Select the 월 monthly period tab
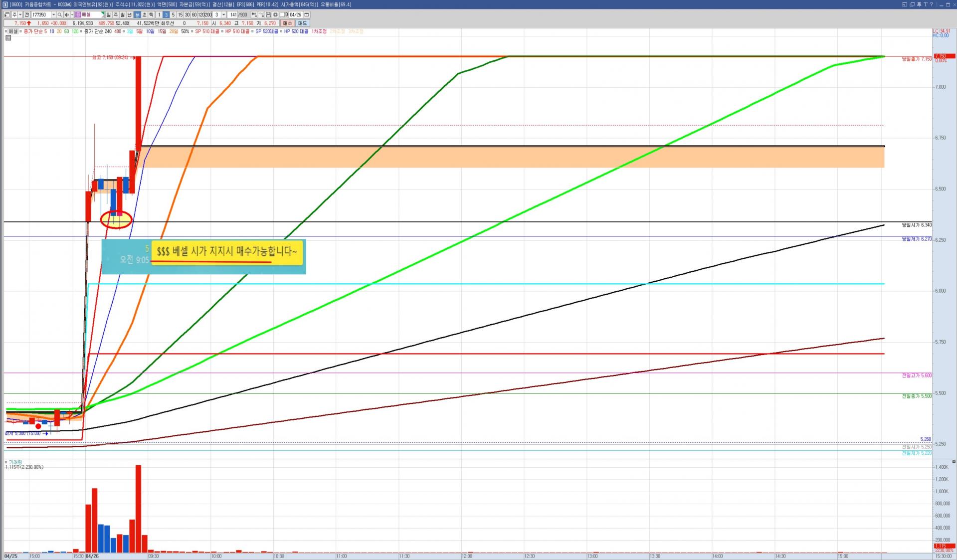Viewport: 957px width, 560px height. [123, 15]
